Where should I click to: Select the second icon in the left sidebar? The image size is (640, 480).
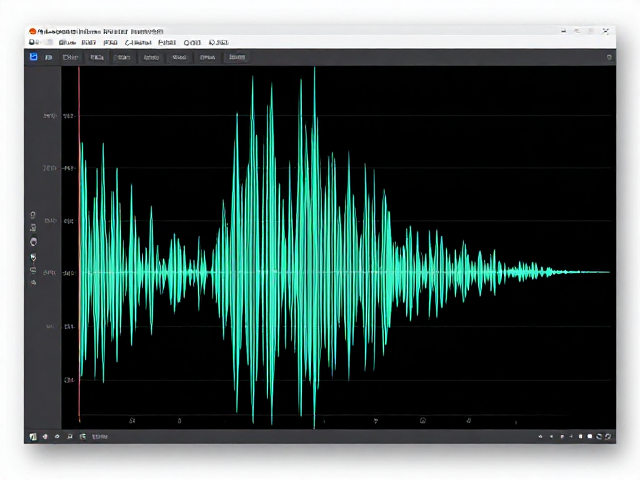[x=33, y=228]
